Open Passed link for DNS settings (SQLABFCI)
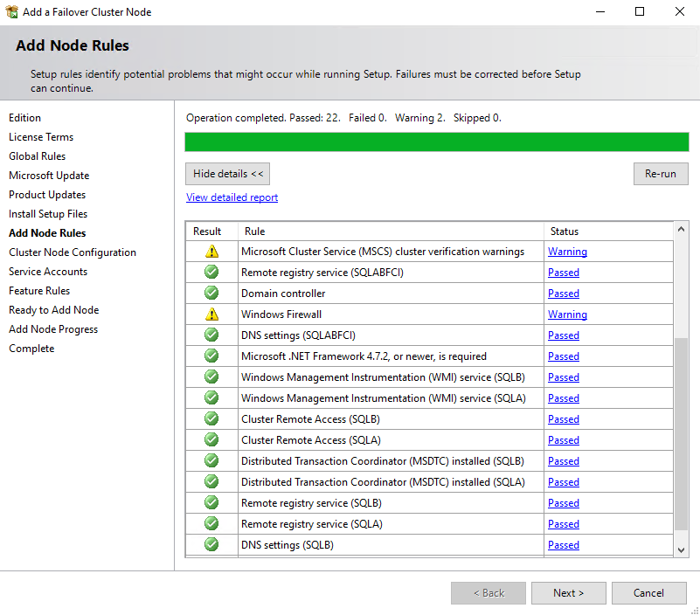 click(x=564, y=335)
